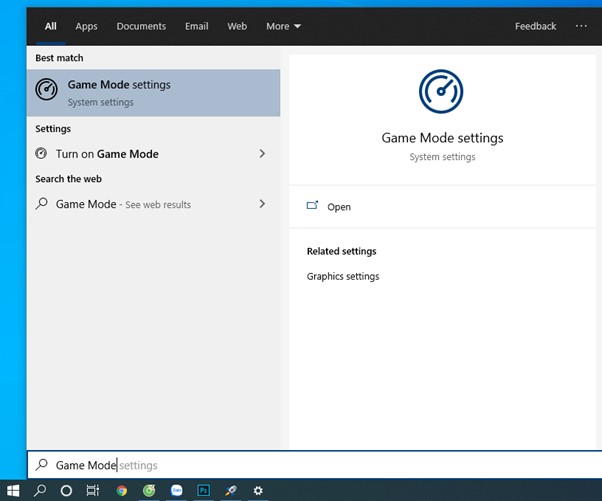This screenshot has height=501, width=602.
Task: Click the taskbar search magnifier icon
Action: pos(40,490)
